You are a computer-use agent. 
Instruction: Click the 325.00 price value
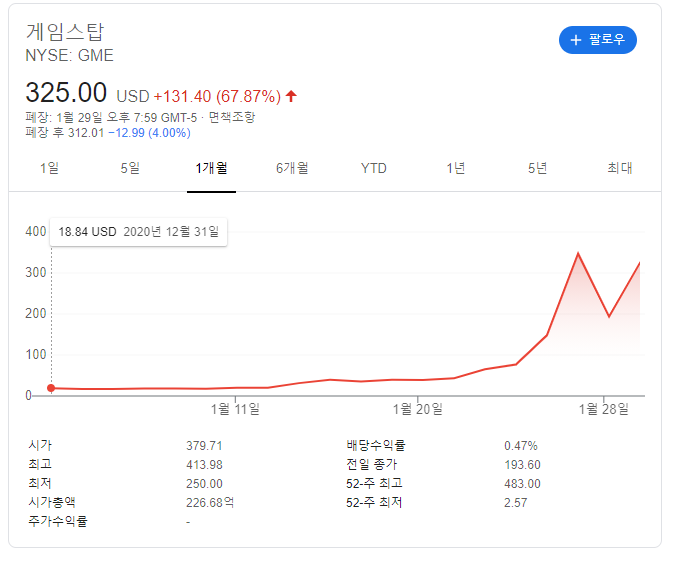coord(66,92)
